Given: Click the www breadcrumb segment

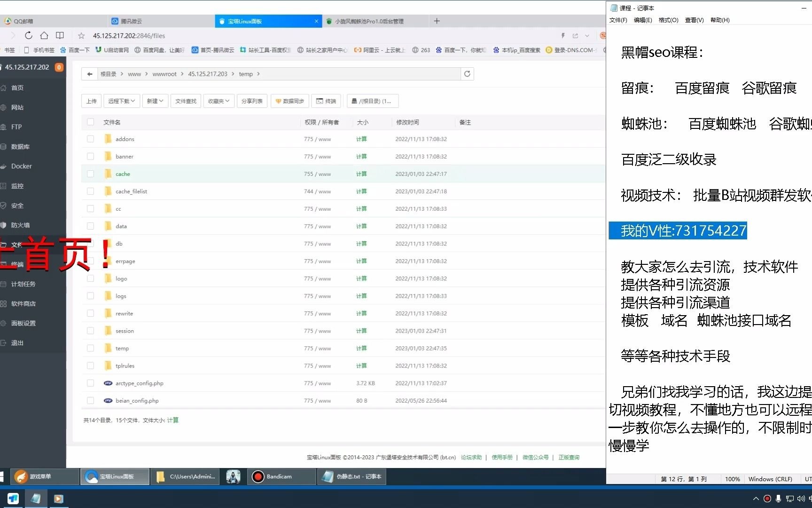Looking at the screenshot, I should pyautogui.click(x=134, y=74).
